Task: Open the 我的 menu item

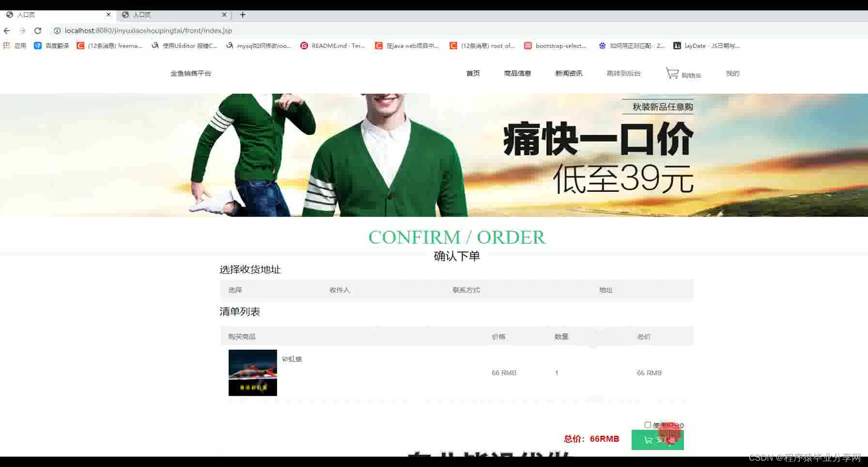Action: pos(732,73)
